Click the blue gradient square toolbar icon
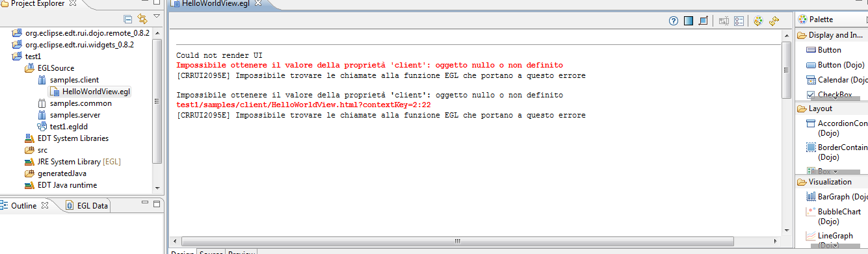Image resolution: width=868 pixels, height=254 pixels. click(689, 21)
